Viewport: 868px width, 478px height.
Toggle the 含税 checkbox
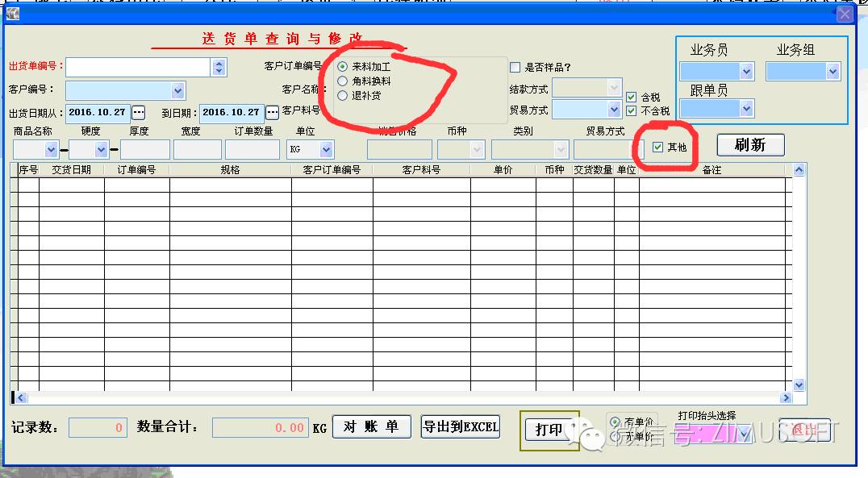coord(632,98)
